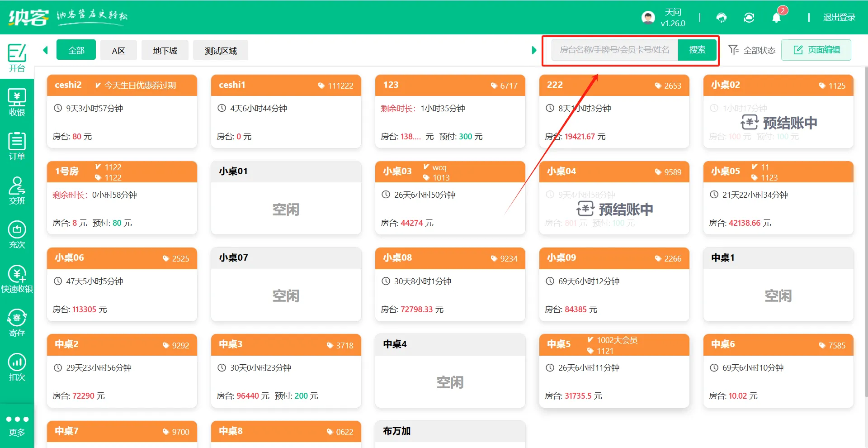Open the 全部状态 status filter
The image size is (868, 448).
click(x=752, y=50)
